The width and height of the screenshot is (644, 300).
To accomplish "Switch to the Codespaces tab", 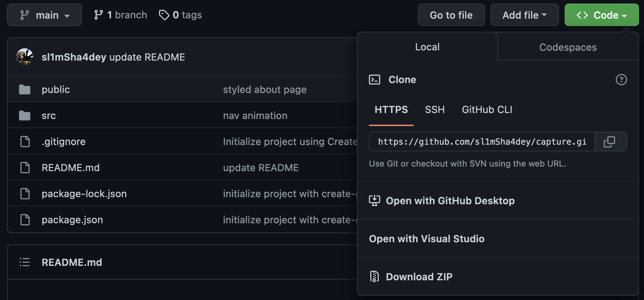I will coord(568,47).
